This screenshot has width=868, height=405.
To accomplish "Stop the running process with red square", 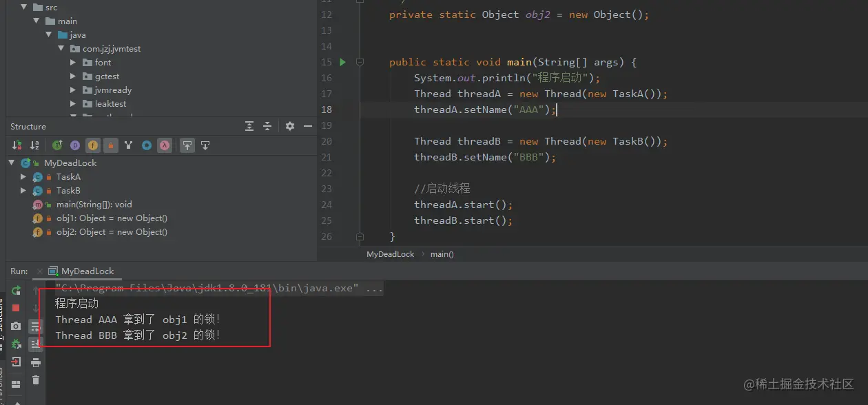I will point(16,308).
